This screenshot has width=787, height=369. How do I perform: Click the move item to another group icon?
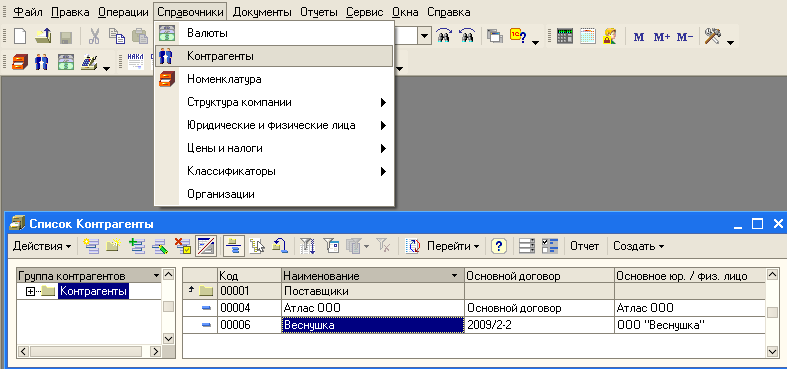point(257,246)
